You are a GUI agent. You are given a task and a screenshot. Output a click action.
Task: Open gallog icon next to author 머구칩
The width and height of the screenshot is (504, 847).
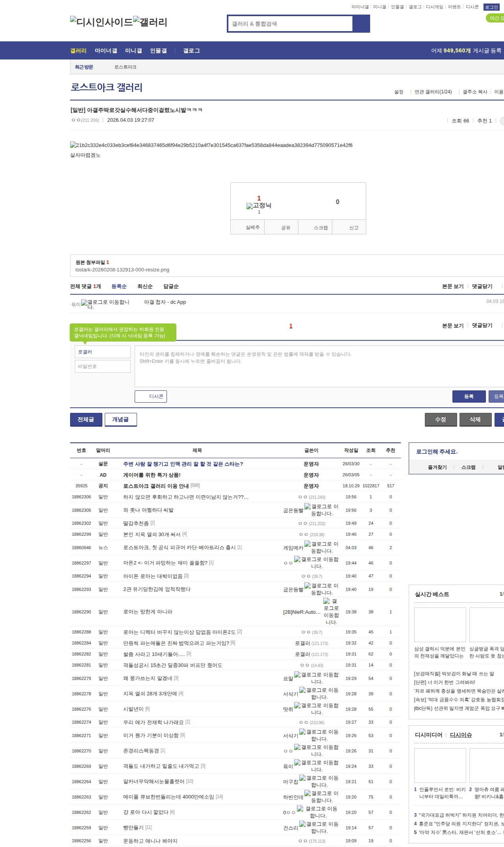pos(302,778)
